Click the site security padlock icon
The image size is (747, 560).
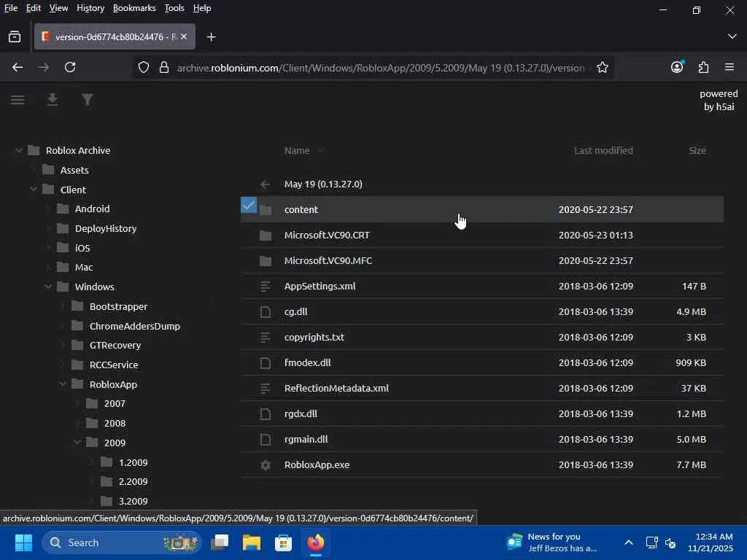coord(164,68)
